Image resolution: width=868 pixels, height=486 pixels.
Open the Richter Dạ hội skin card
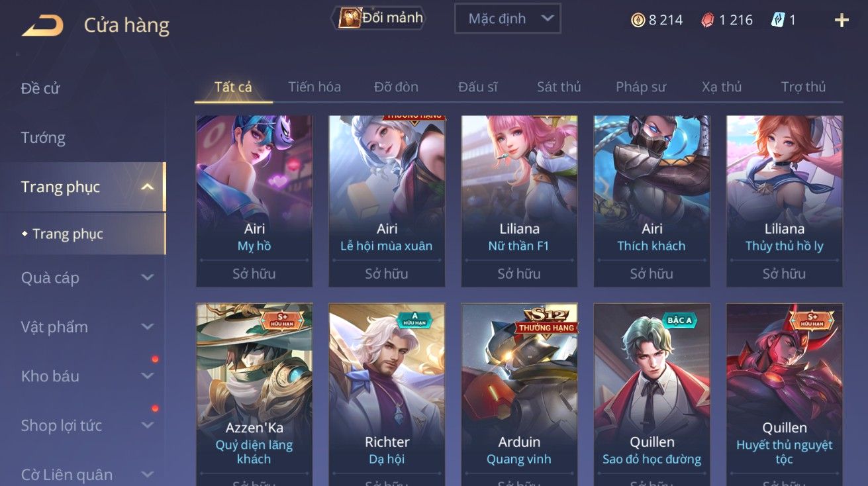[x=387, y=395]
